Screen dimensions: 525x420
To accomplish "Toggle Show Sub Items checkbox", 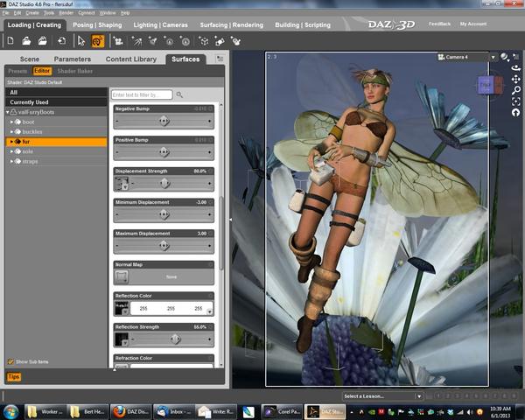I will coord(10,361).
